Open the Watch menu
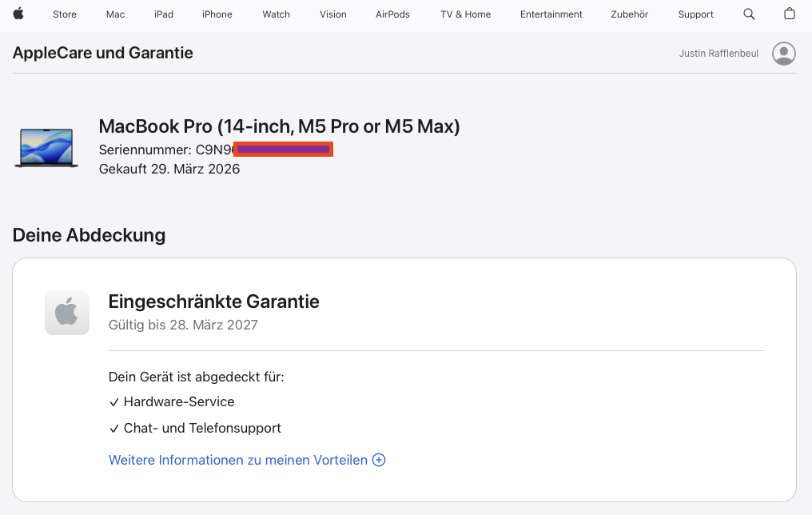Screen dimensions: 812x515 pyautogui.click(x=276, y=14)
